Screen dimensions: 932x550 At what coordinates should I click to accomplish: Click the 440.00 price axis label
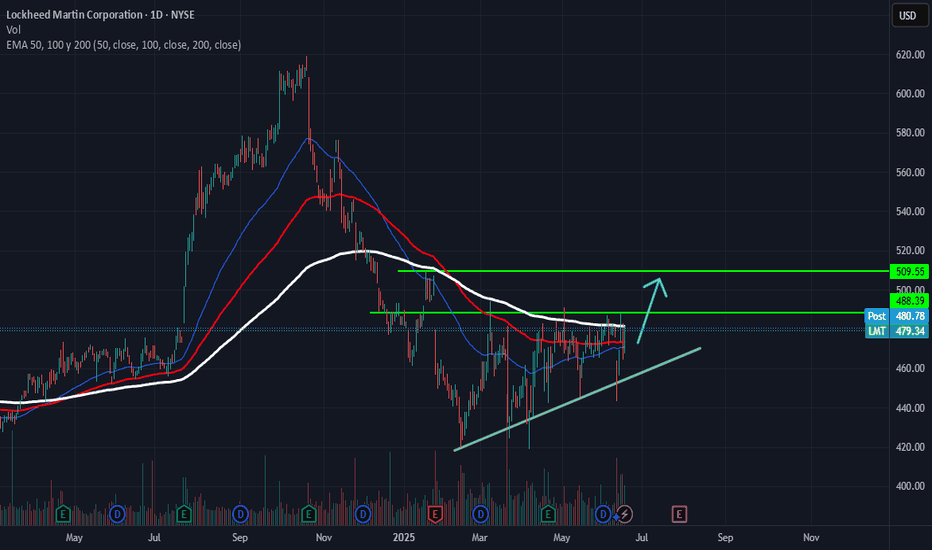pos(910,408)
